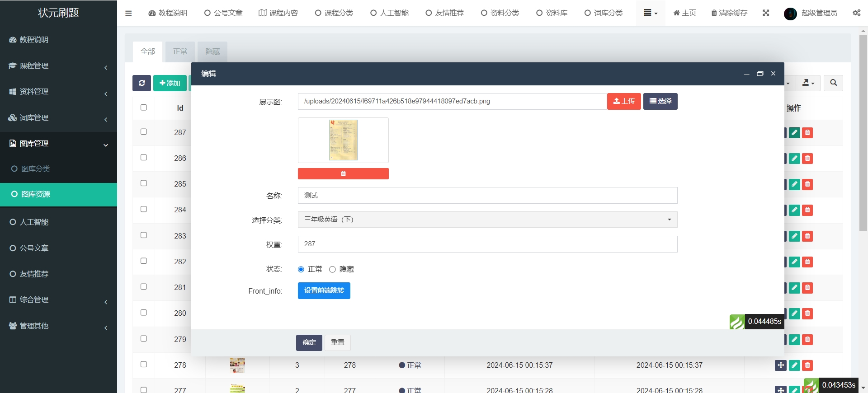Click the 名称 input field containing 测试

tap(487, 196)
